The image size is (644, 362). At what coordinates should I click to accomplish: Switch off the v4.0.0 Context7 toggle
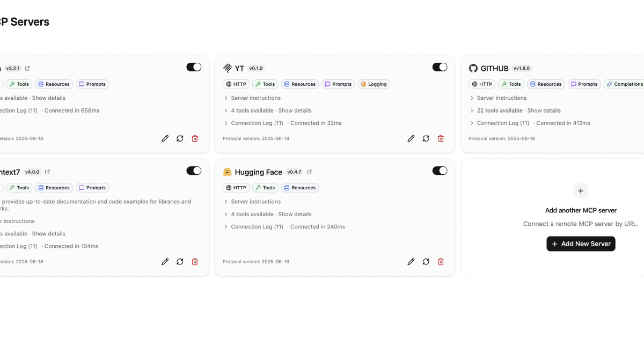coord(194,171)
